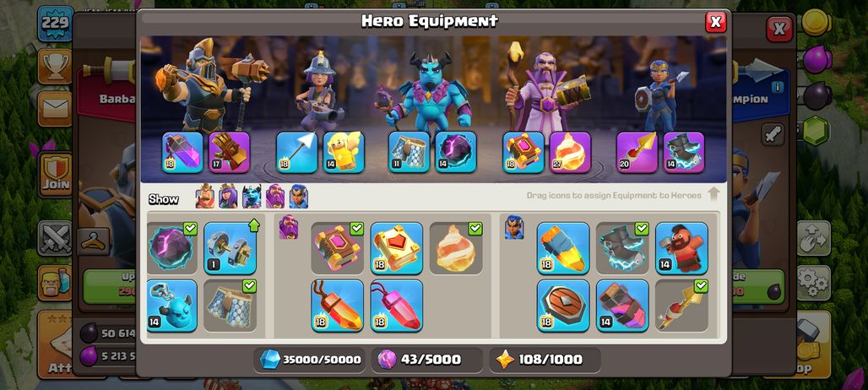Tap the Starry Ore 108/1000 counter
The height and width of the screenshot is (390, 868).
coord(545,360)
